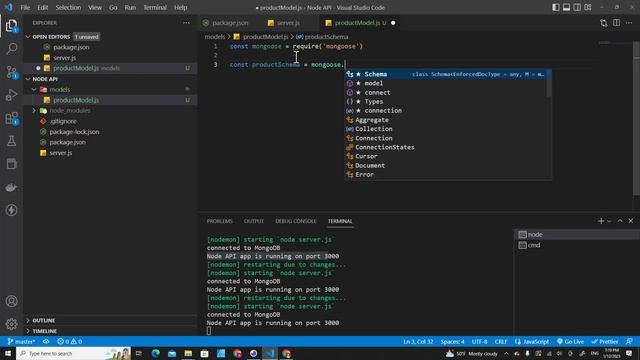Toggle secondary side bar layout icon
The width and height of the screenshot is (640, 360).
click(577, 7)
